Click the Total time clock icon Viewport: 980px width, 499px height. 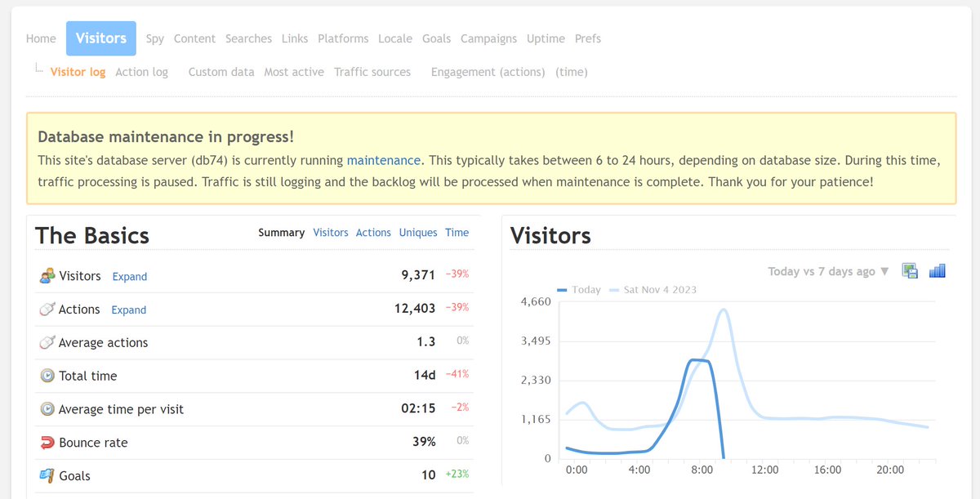[x=47, y=376]
